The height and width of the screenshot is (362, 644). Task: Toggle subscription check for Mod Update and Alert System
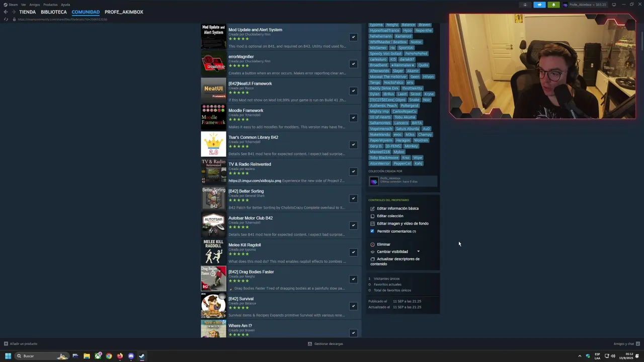(353, 37)
